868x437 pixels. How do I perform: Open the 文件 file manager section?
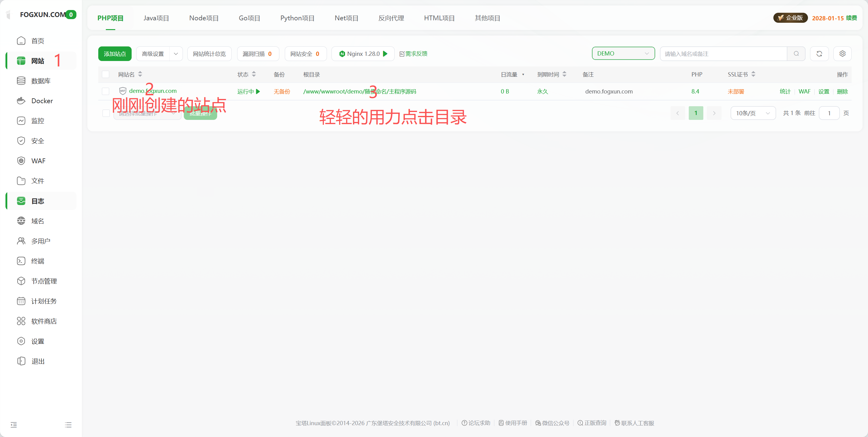click(x=37, y=181)
